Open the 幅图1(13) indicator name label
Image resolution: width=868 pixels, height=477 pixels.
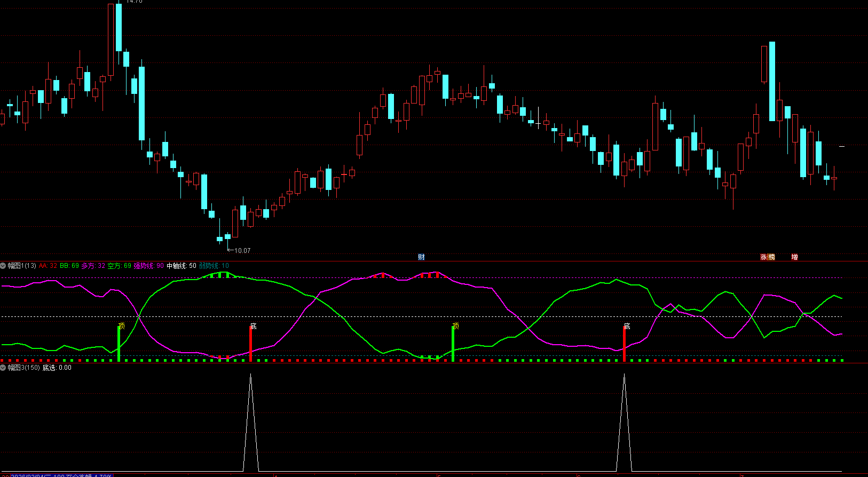(22, 266)
